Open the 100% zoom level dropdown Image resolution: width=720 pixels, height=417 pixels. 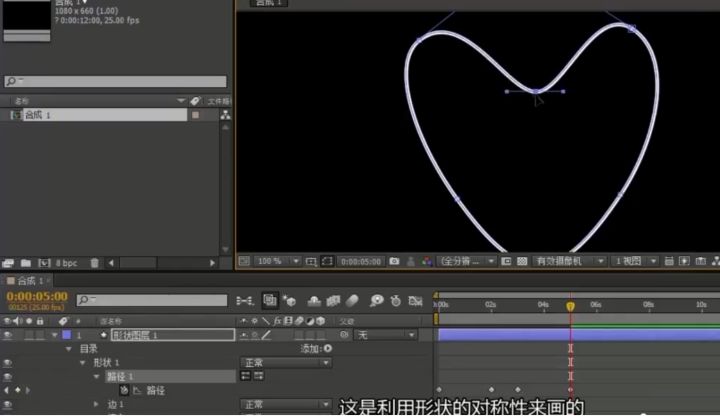(273, 261)
